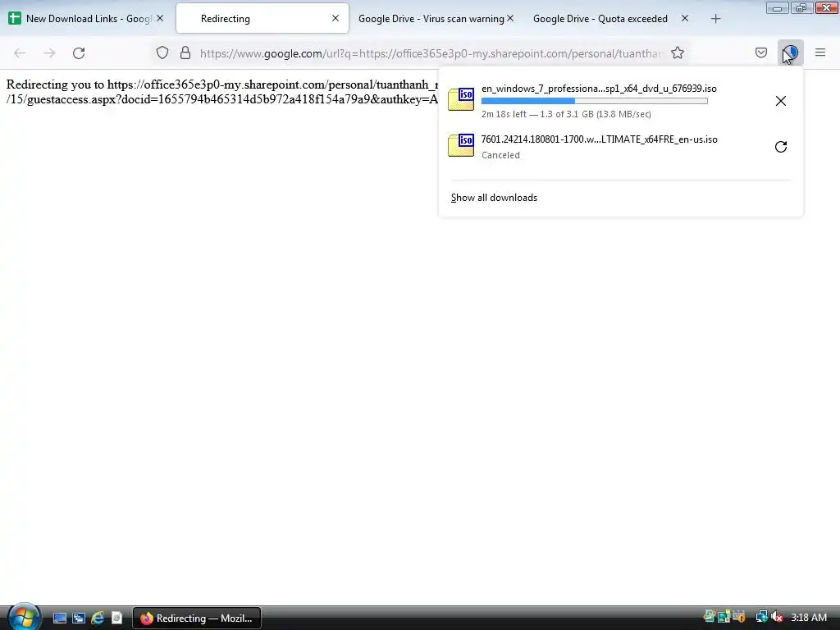
Task: Click the en_windows_7_professional iso file icon
Action: point(461,99)
